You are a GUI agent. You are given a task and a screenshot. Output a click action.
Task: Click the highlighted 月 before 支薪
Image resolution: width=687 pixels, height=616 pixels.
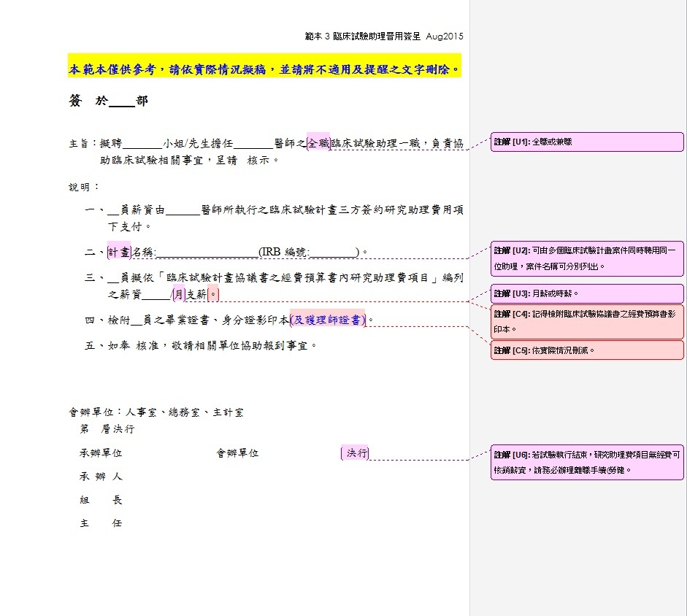click(x=179, y=294)
